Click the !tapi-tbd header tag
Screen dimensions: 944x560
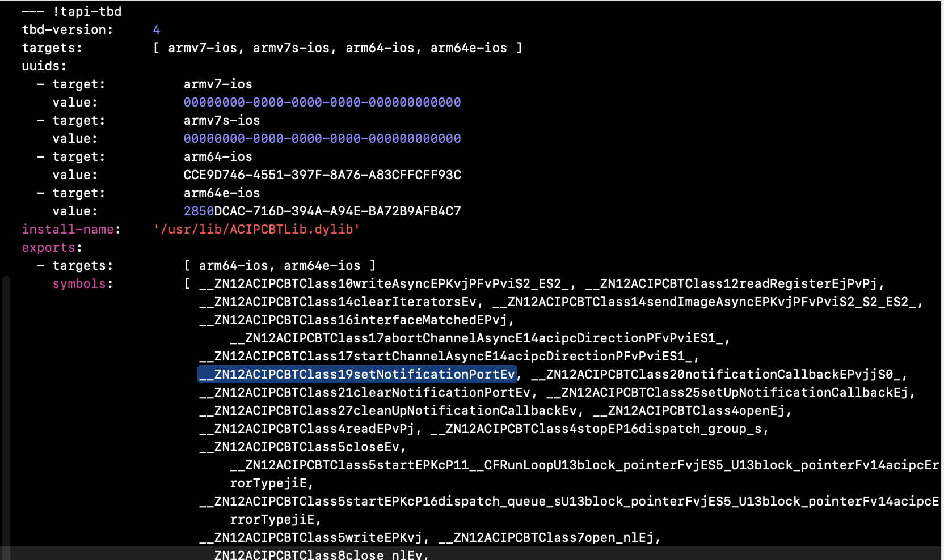point(87,11)
